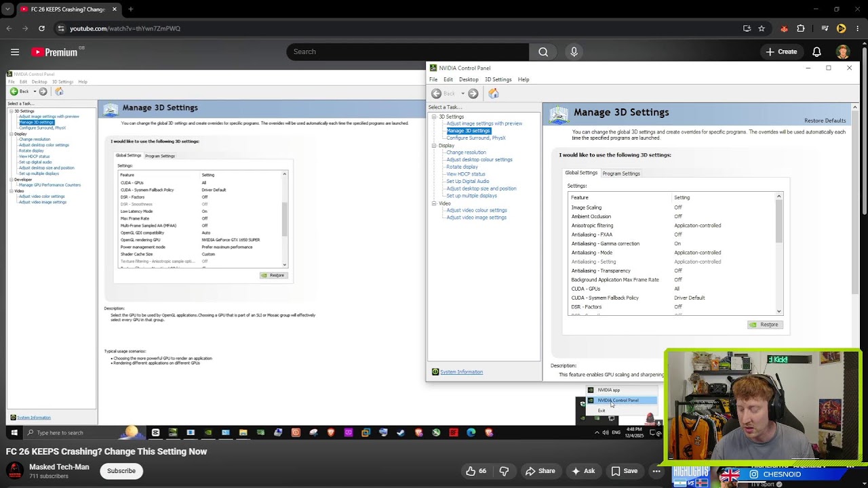Go back in the browser history
868x488 pixels.
click(x=9, y=28)
